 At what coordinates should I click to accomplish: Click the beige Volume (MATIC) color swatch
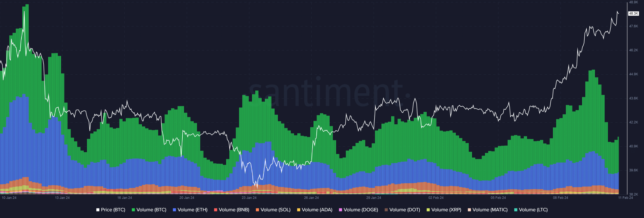tap(469, 210)
